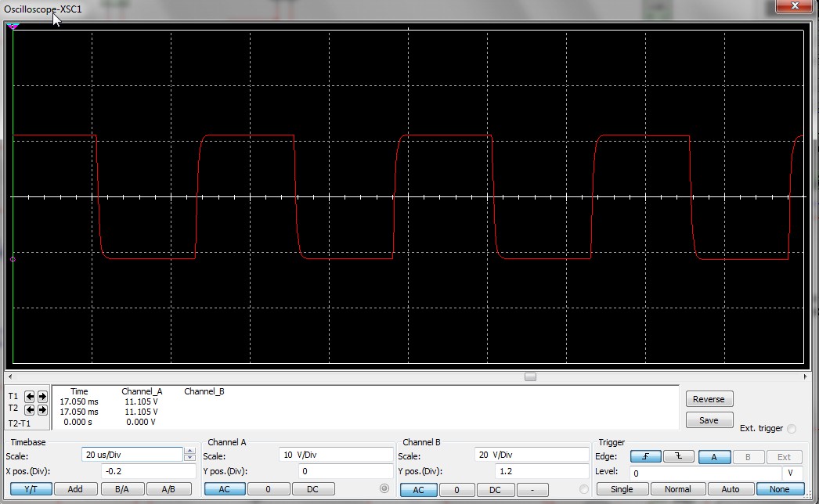This screenshot has width=819, height=504.
Task: Click the T2-T1 0.000 V difference readout
Action: [x=141, y=422]
